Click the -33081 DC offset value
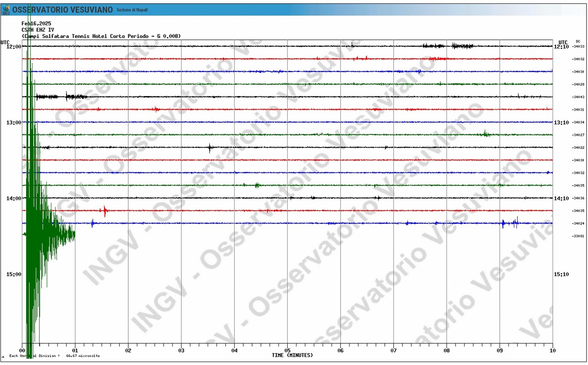 point(578,236)
